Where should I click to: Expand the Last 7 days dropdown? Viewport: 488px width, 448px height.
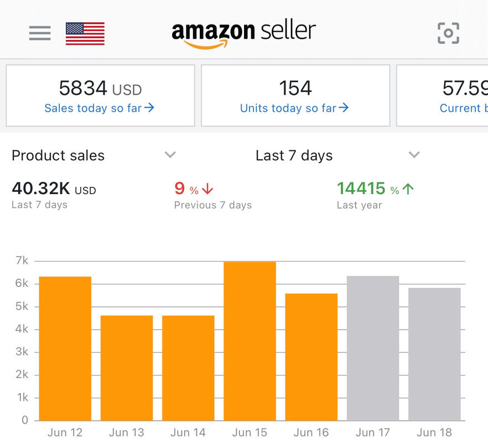(x=414, y=155)
